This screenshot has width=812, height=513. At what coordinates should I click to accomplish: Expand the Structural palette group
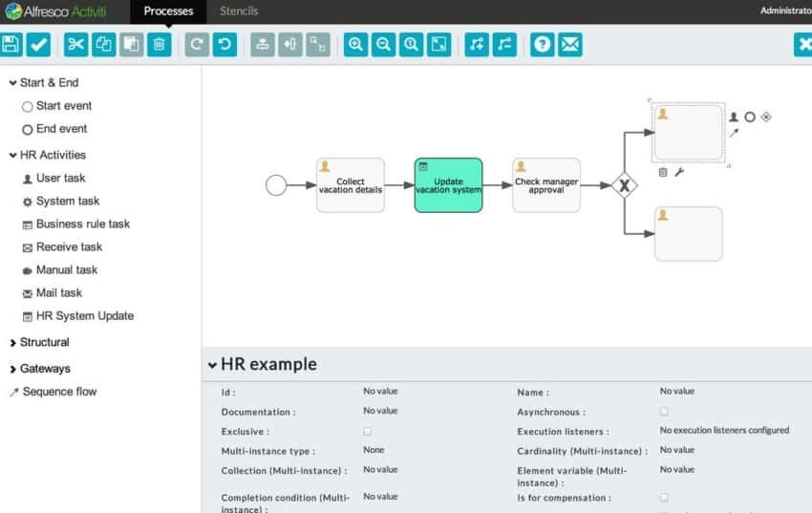pyautogui.click(x=44, y=342)
